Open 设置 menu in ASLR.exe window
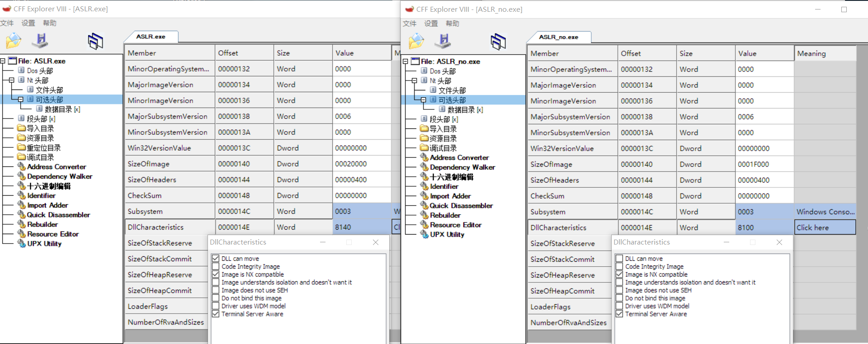The image size is (868, 344). (28, 23)
